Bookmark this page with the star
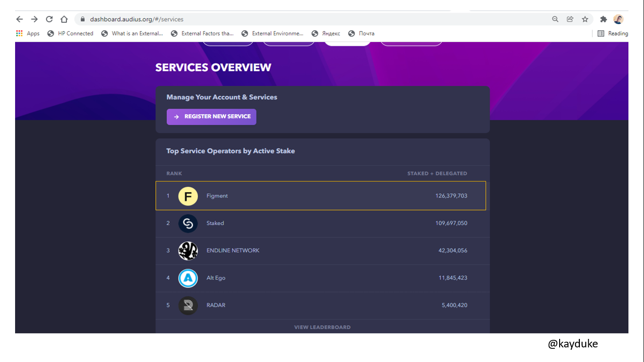 pos(585,19)
